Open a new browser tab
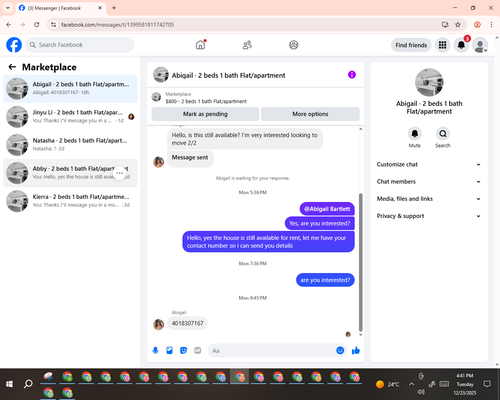The height and width of the screenshot is (400, 500). click(x=114, y=8)
